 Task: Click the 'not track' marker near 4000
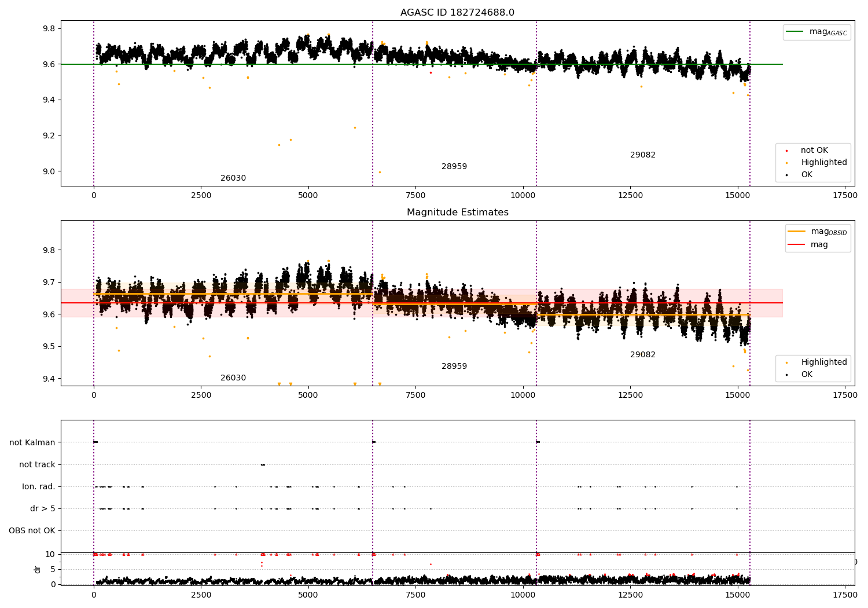click(x=263, y=464)
